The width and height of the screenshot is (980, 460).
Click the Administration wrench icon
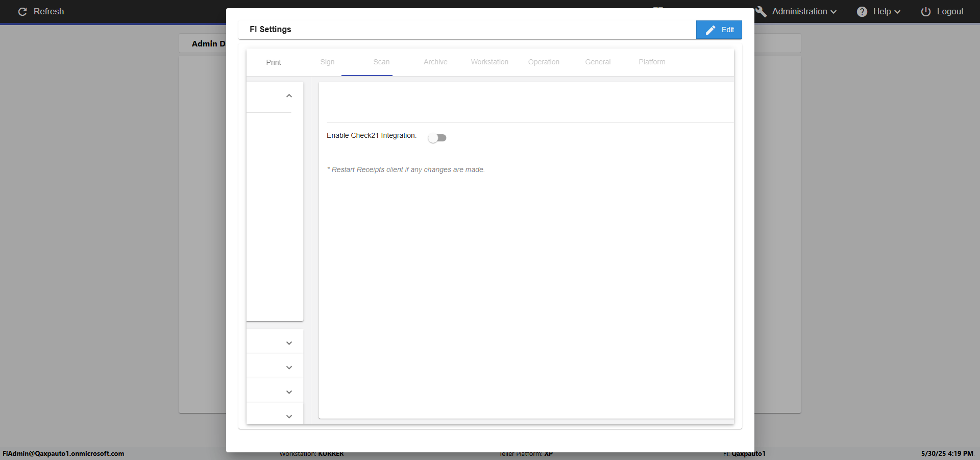[761, 11]
